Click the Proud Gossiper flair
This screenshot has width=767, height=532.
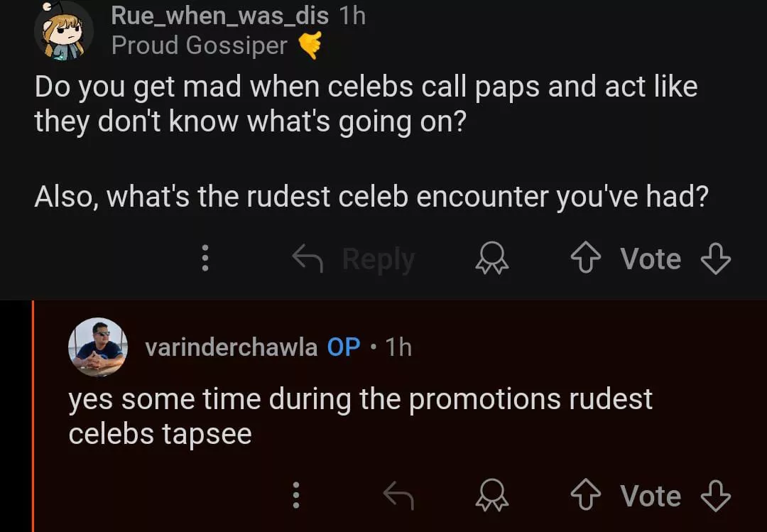click(200, 45)
